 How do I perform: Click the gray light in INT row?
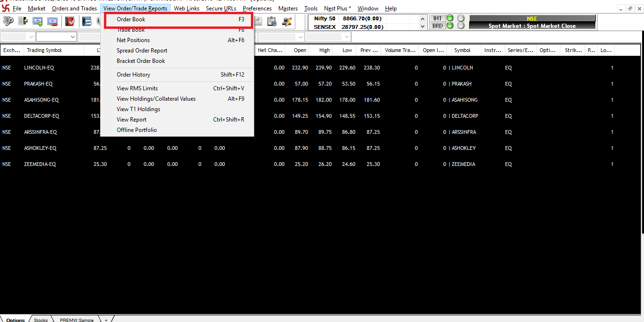click(x=461, y=18)
